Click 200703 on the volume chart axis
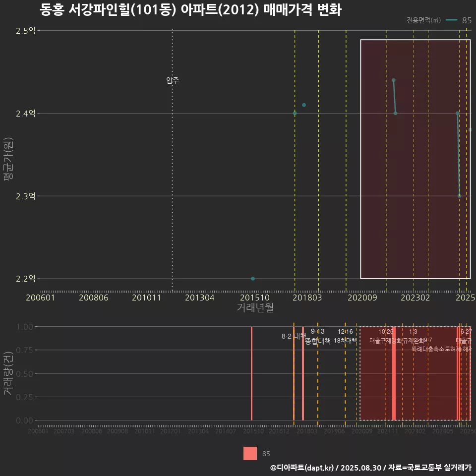This screenshot has width=476, height=476. click(x=64, y=431)
